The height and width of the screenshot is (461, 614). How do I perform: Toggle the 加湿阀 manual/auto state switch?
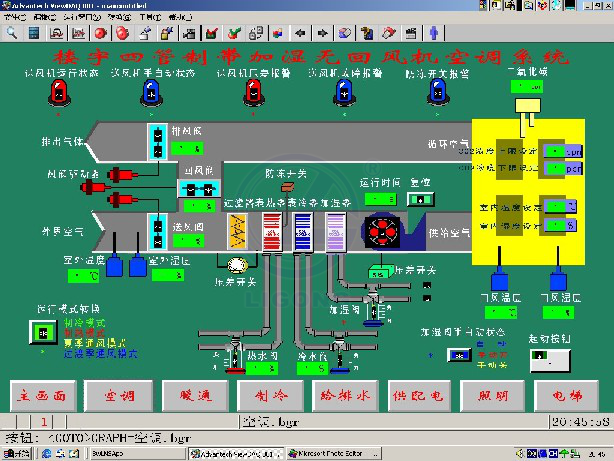(459, 354)
